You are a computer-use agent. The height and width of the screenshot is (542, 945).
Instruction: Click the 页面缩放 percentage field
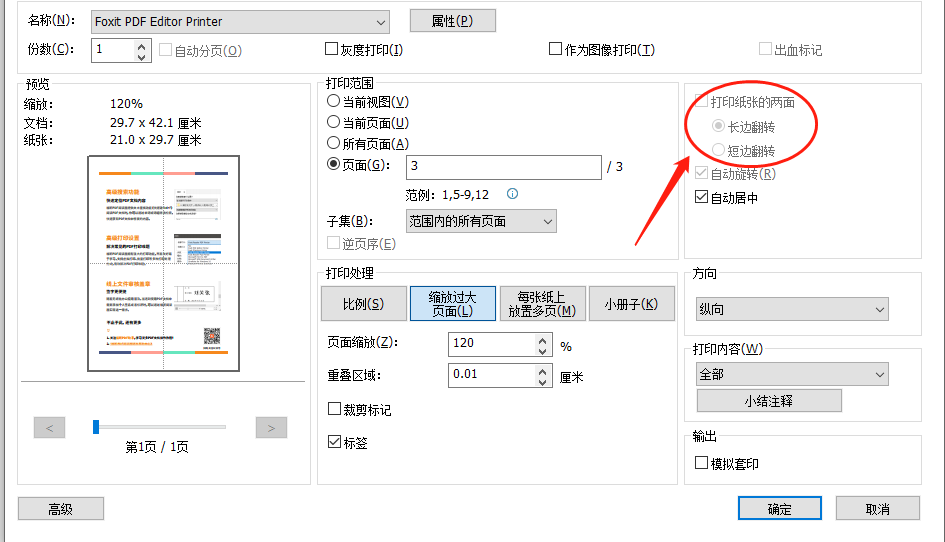tap(492, 344)
